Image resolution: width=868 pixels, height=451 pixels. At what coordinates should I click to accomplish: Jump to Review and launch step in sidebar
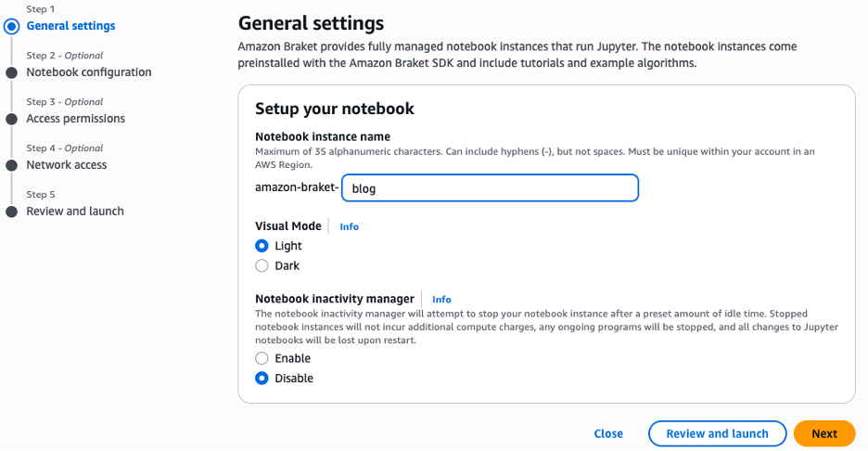[75, 212]
